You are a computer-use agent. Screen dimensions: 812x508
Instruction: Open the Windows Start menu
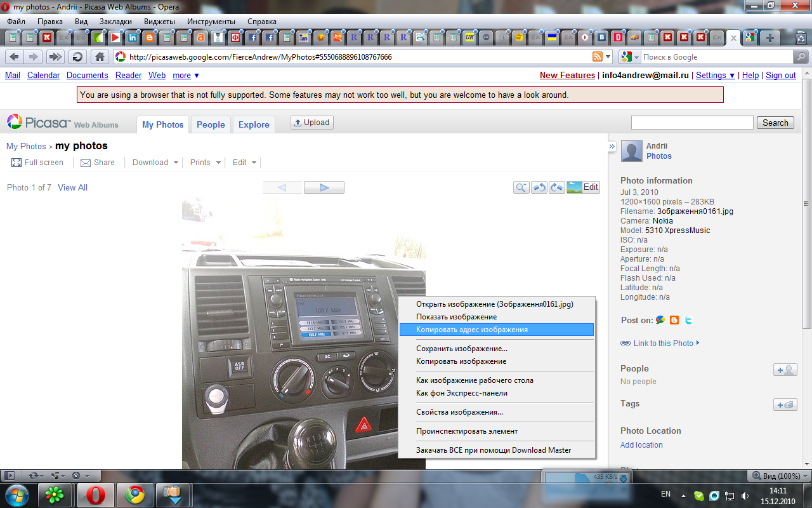16,495
